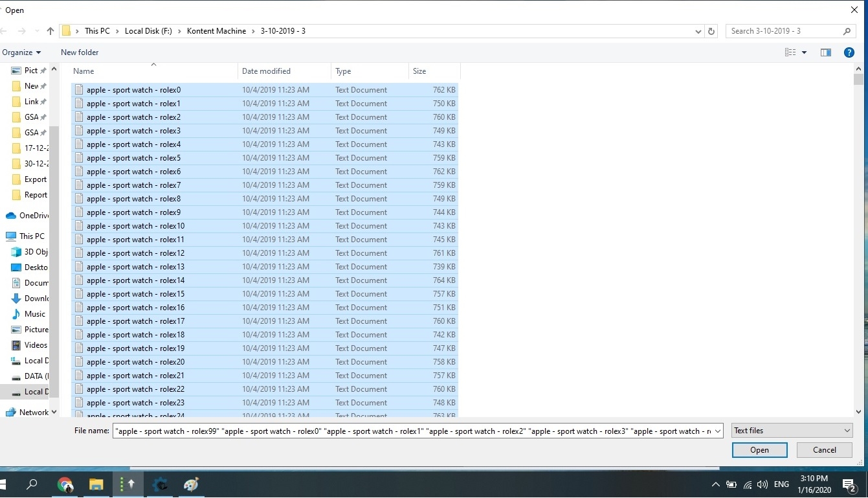868x498 pixels.
Task: Click the 739 KB size cell
Action: coord(444,267)
